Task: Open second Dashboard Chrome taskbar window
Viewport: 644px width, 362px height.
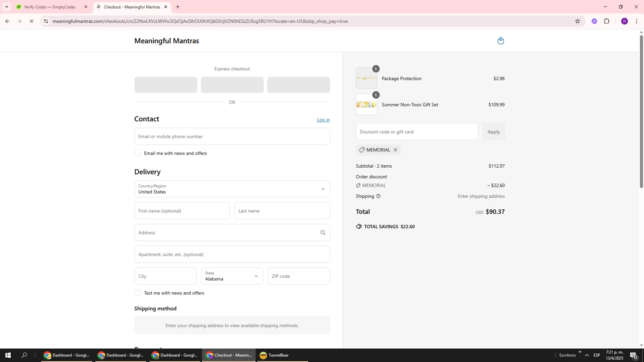Action: point(121,355)
